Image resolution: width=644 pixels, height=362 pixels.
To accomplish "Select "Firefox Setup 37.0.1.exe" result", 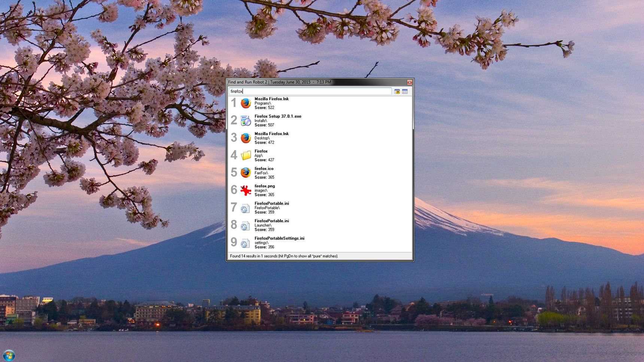I will pos(278,116).
